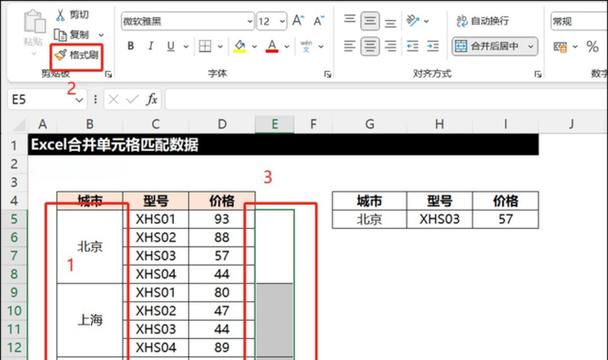Image resolution: width=608 pixels, height=360 pixels.
Task: Open alignment group dialog launcher
Action: (538, 74)
